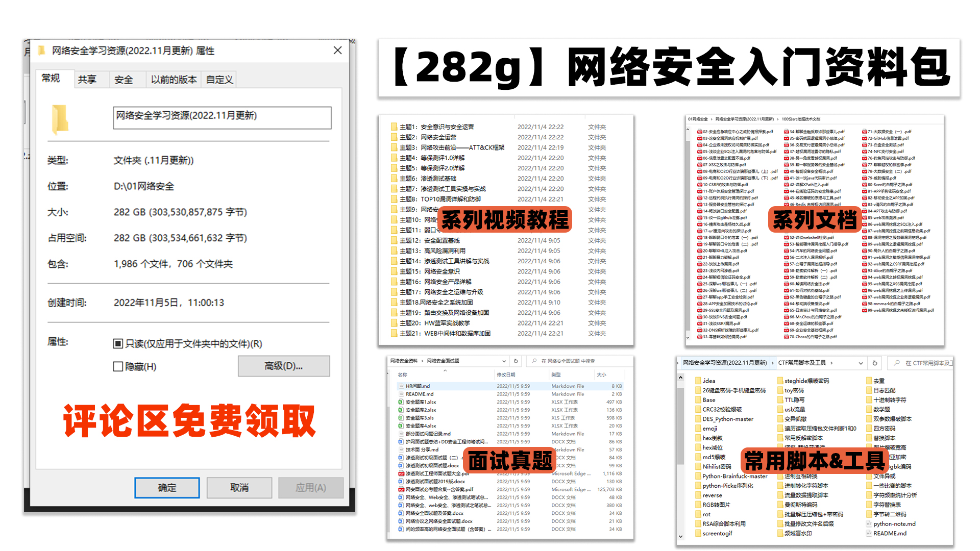
Task: Select the 去重 folder icon
Action: click(x=869, y=381)
